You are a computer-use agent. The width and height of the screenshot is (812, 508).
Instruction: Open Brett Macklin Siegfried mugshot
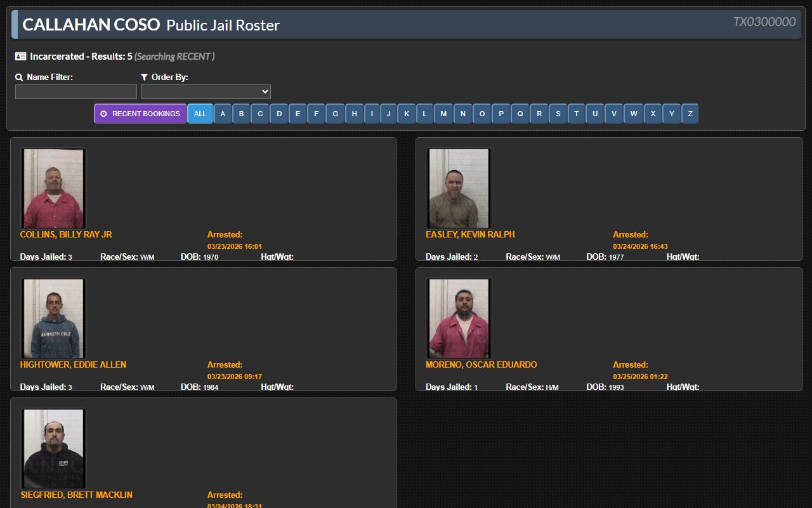pos(53,449)
